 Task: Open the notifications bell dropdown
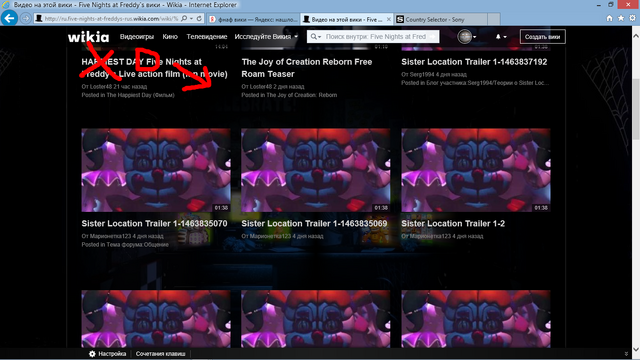(501, 37)
